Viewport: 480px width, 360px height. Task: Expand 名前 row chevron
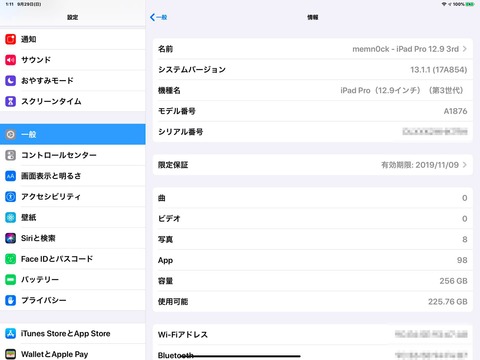(x=465, y=49)
